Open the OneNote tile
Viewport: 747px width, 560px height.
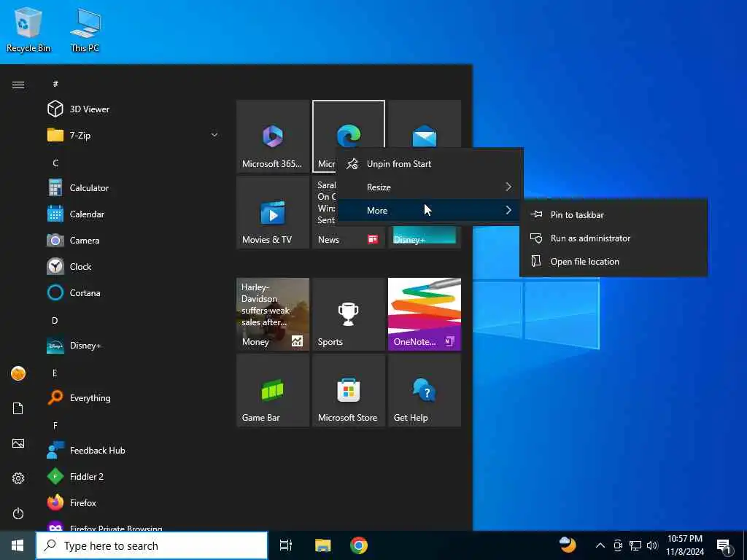point(425,314)
